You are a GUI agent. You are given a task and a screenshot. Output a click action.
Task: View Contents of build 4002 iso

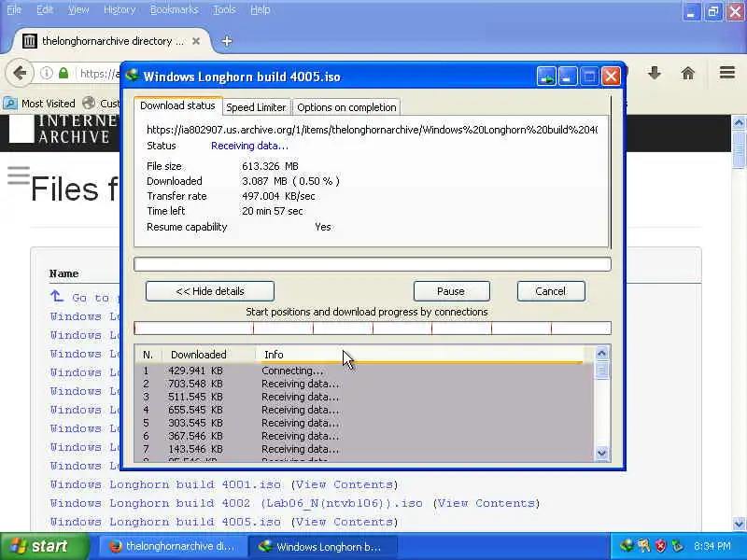coord(486,503)
